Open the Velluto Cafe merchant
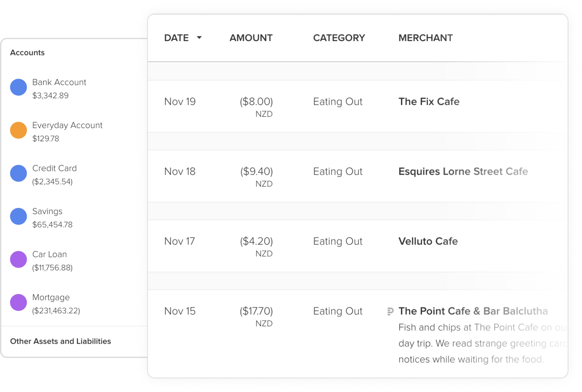582x392 pixels. coord(428,241)
